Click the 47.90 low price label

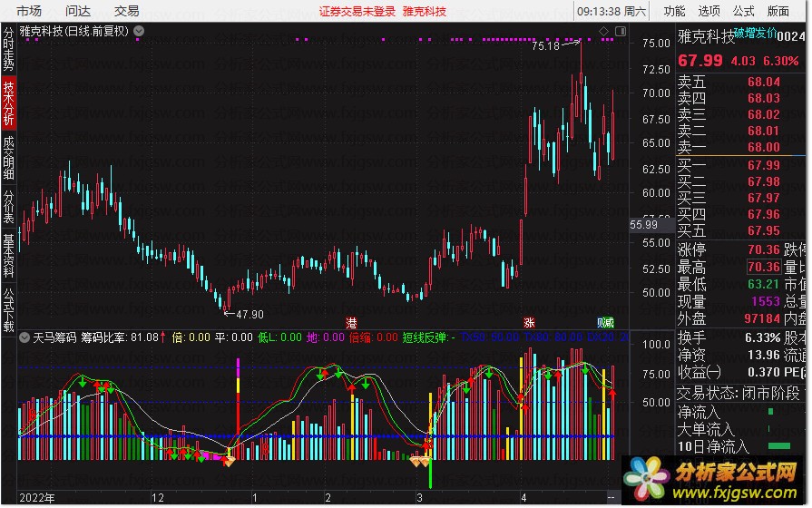tap(249, 315)
